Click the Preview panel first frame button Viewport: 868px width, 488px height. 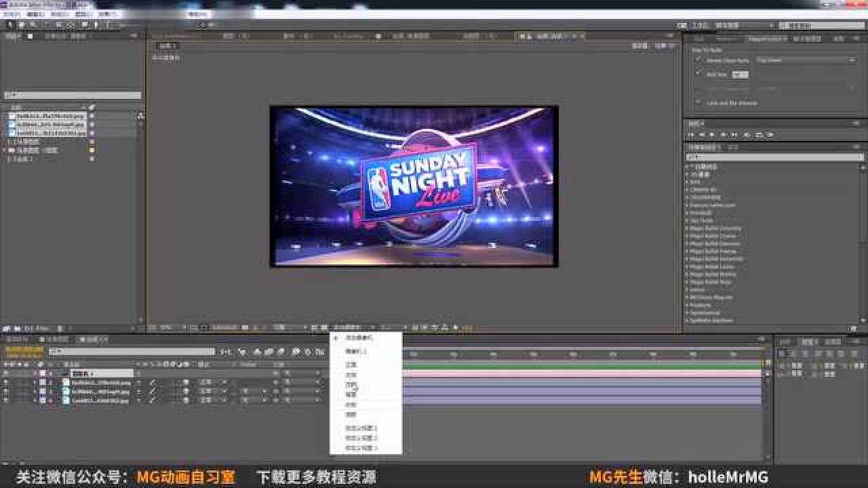692,134
